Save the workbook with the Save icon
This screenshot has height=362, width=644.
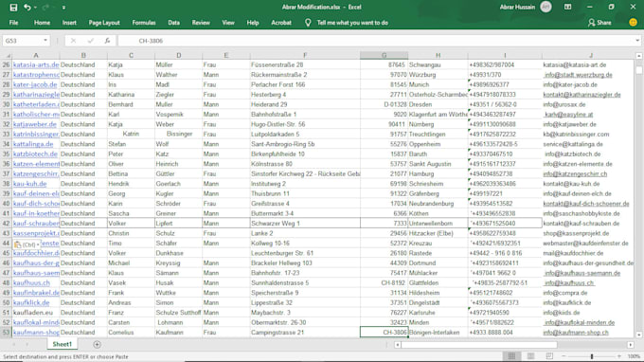pos(13,8)
